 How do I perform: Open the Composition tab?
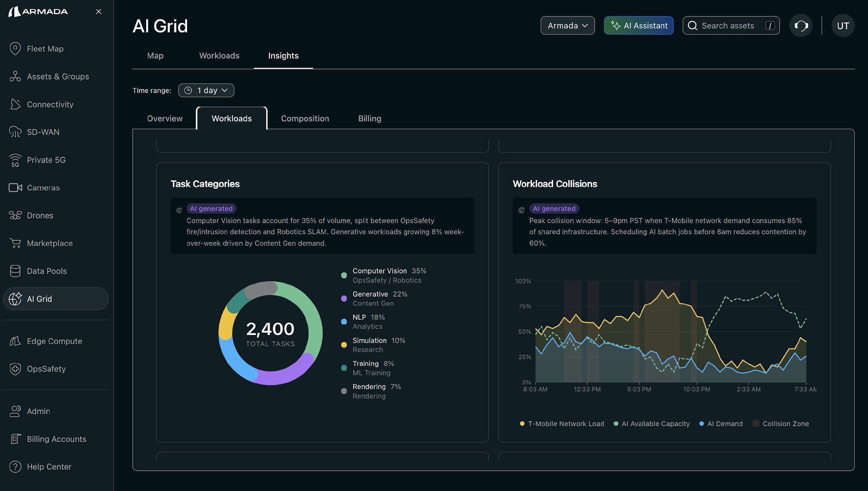(304, 118)
